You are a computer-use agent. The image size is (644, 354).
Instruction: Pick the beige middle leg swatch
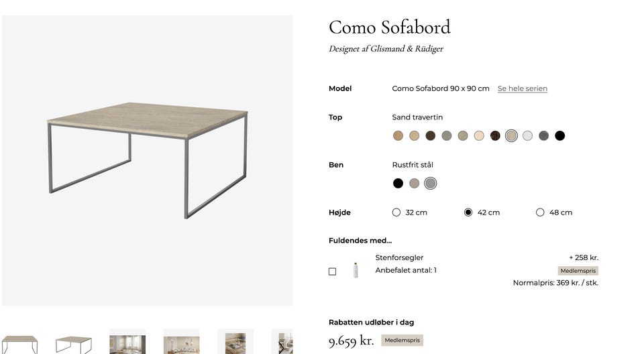coord(415,183)
